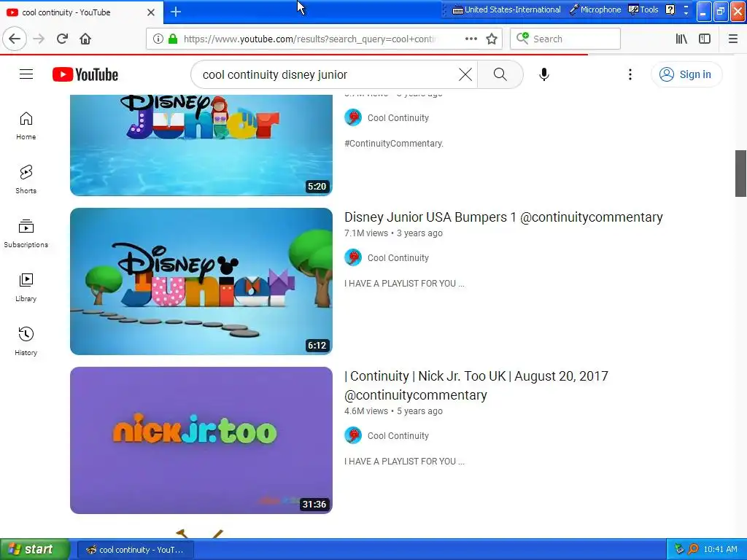The width and height of the screenshot is (747, 560).
Task: Reload the page with the refresh icon
Action: pyautogui.click(x=62, y=39)
